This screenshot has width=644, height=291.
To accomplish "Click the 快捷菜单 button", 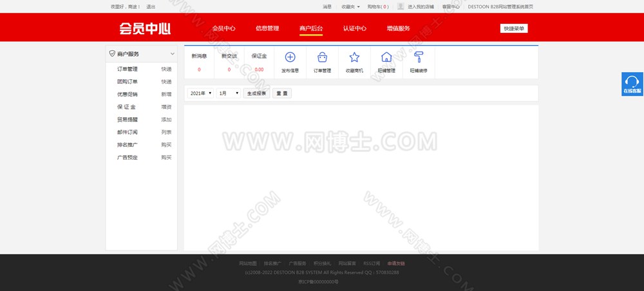I will [514, 28].
